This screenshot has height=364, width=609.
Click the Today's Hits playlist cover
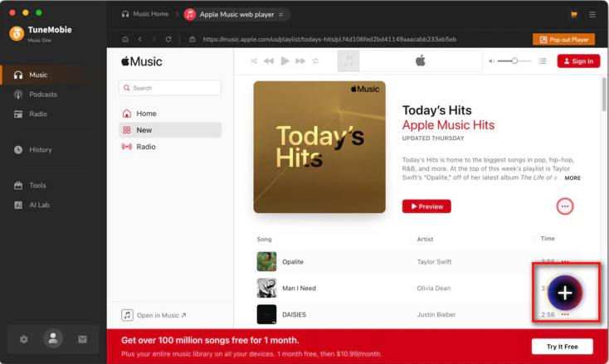(319, 147)
